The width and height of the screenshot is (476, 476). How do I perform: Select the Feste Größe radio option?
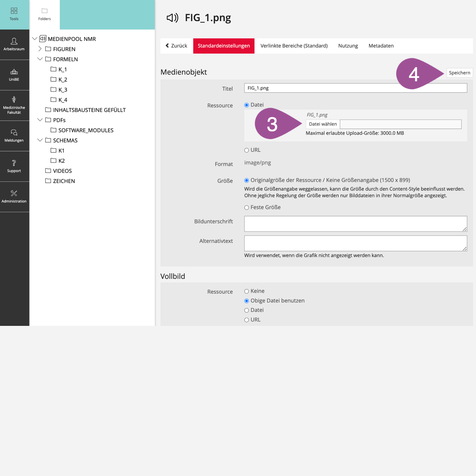246,208
